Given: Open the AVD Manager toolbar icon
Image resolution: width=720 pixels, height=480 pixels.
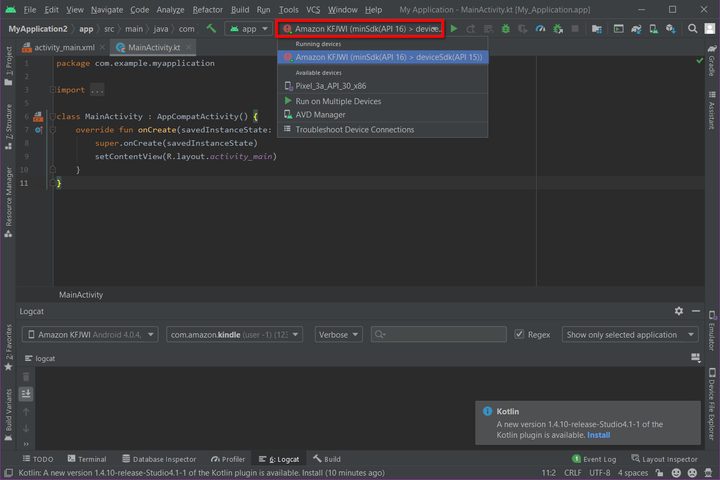Looking at the screenshot, I should pyautogui.click(x=653, y=28).
